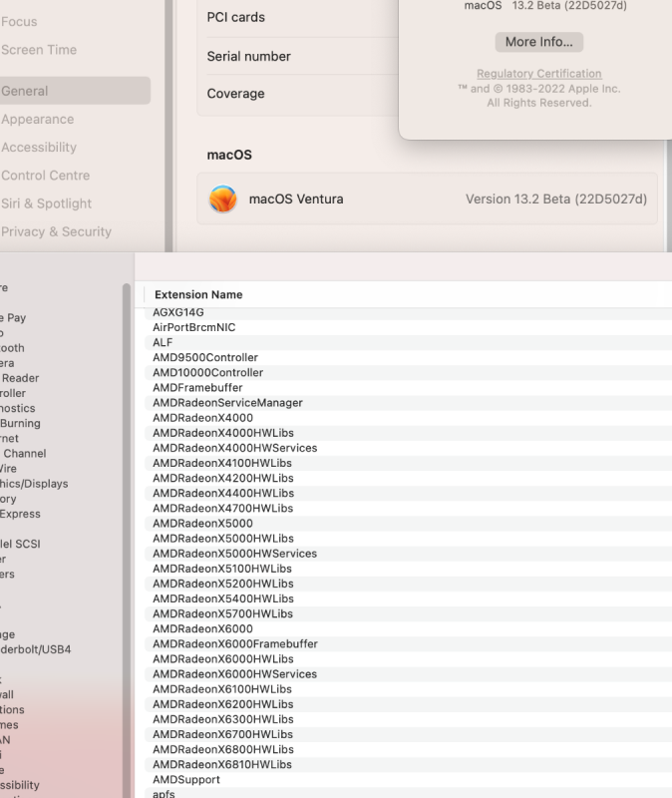Screen dimensions: 672x798
Task: Select the AMDRadeonX5400HWLibs row
Action: (408, 598)
